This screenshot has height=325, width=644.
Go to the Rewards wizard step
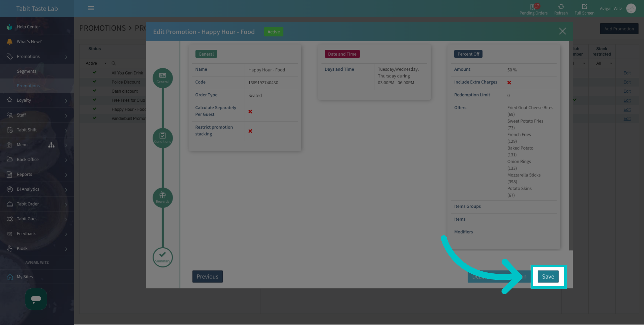(163, 198)
